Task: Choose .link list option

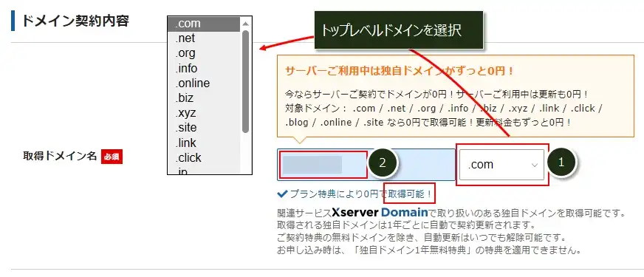Action: [204, 143]
